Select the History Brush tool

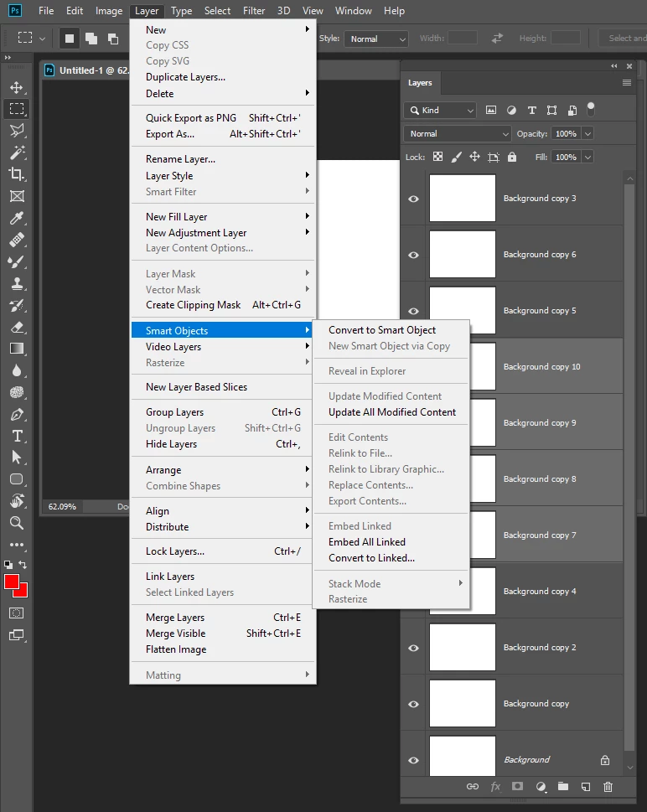(x=17, y=305)
